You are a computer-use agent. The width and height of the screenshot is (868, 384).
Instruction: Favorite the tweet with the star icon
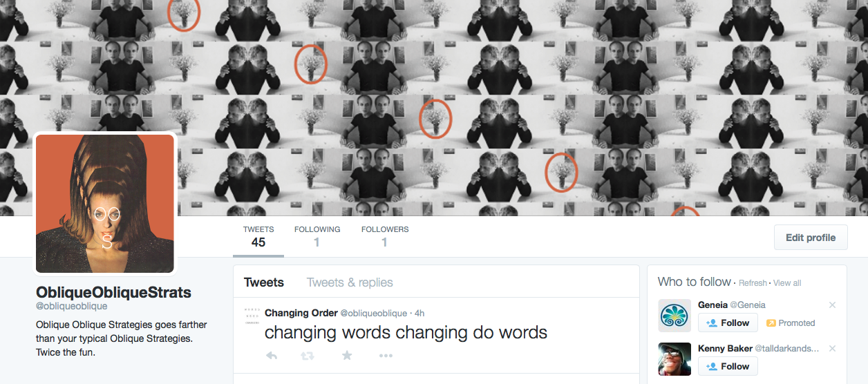(347, 355)
